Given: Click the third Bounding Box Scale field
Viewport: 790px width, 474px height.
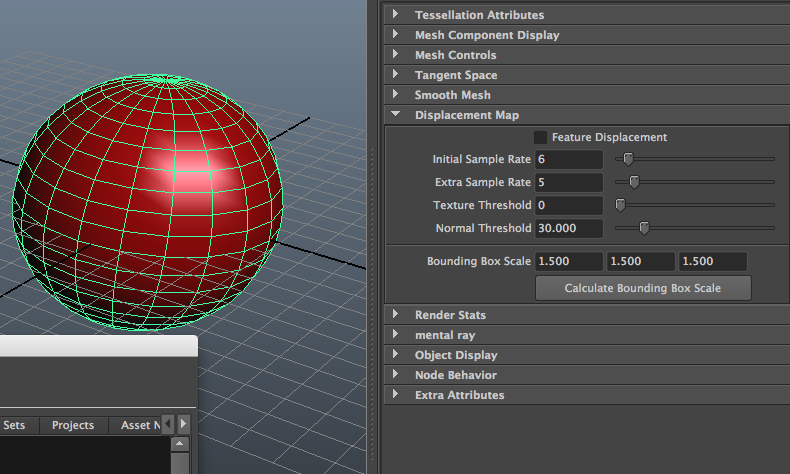Looking at the screenshot, I should tap(713, 261).
